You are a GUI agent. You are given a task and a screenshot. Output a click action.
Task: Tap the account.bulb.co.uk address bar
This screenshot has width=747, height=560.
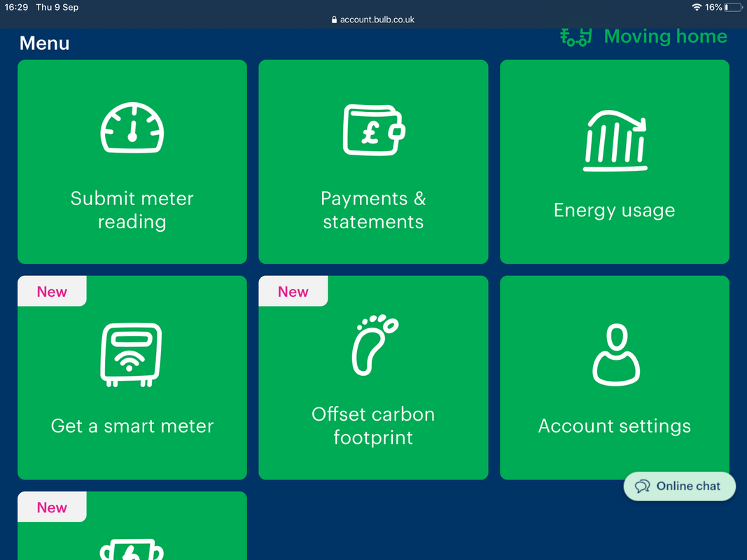click(373, 20)
